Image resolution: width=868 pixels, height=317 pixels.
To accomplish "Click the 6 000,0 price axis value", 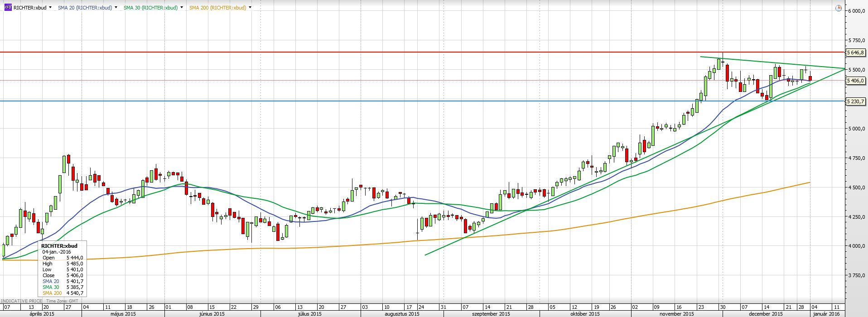I will (x=857, y=11).
